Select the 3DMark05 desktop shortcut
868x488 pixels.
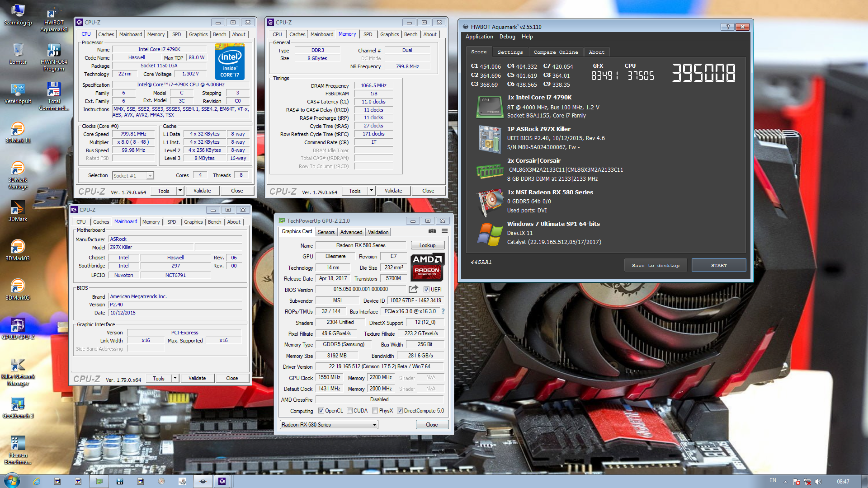pyautogui.click(x=18, y=290)
